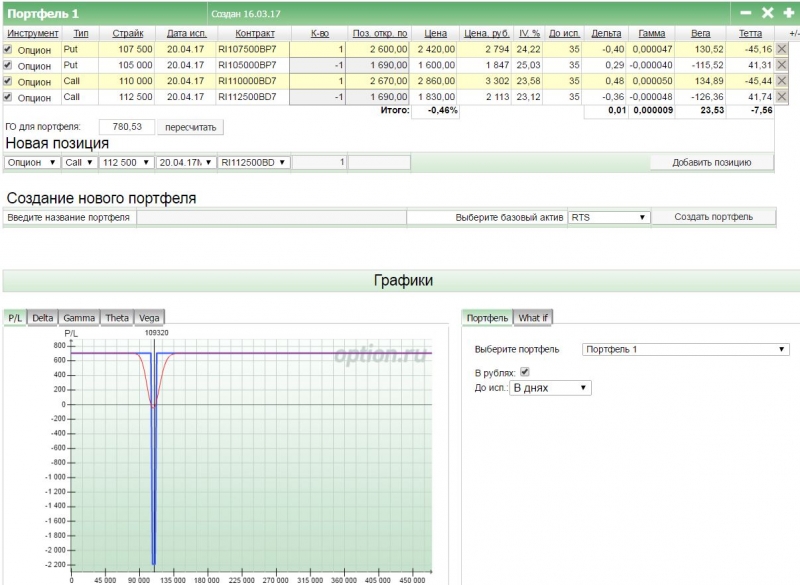
Task: Delete the 107 500 Put position row
Action: [782, 48]
